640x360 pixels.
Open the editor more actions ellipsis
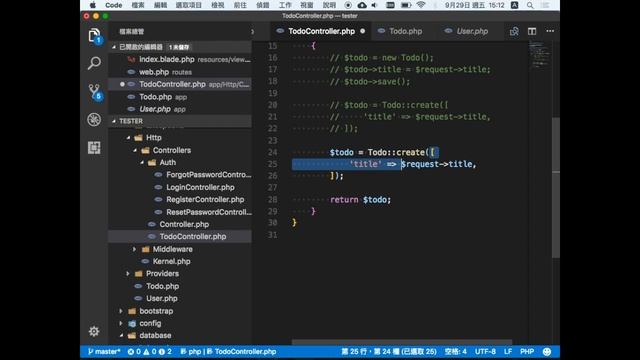pos(550,31)
